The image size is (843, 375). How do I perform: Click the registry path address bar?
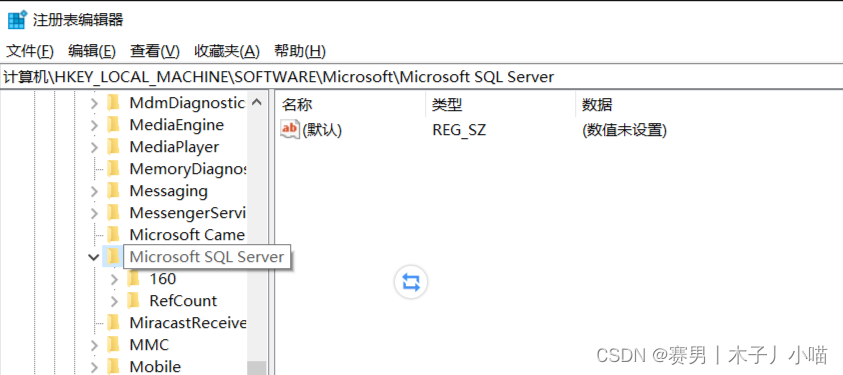(x=422, y=77)
